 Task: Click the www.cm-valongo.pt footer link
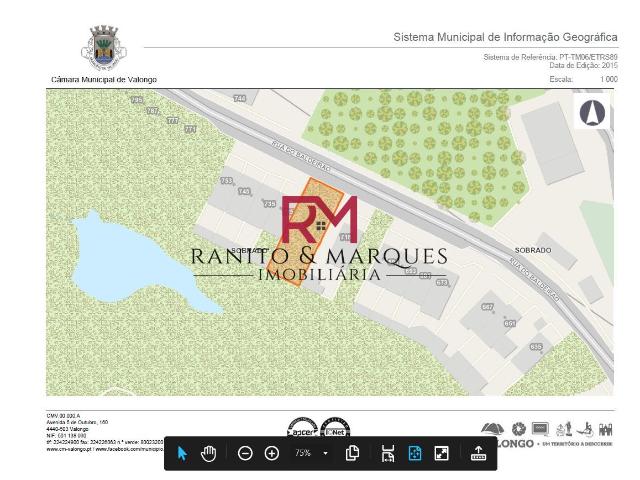pos(69,449)
